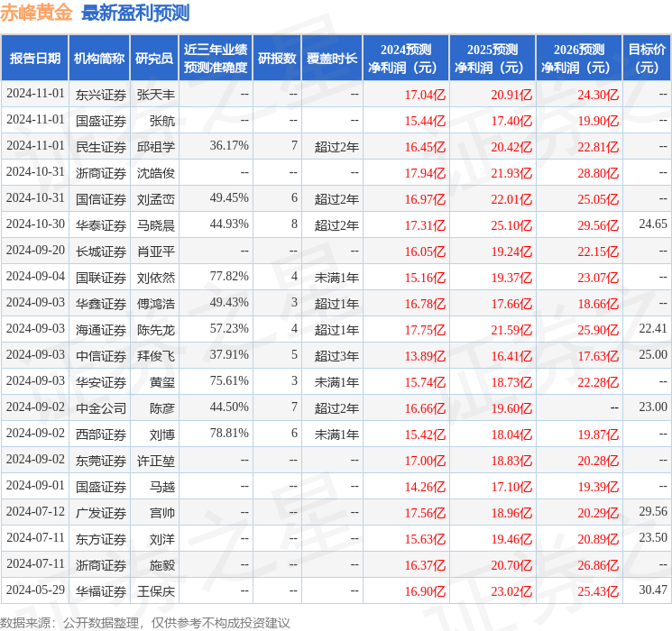Select the 华鑫证券 institution cell
Screen dimensions: 672x631
pos(101,304)
